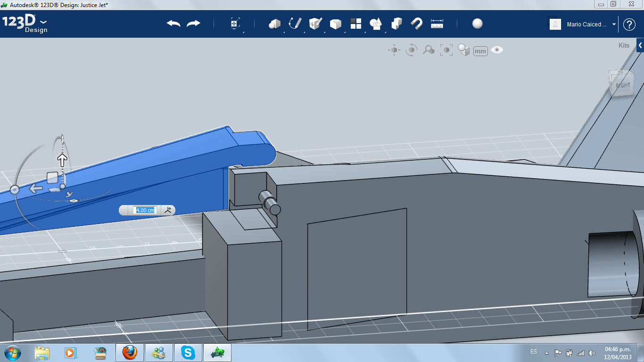Open the Pattern tool menu
The width and height of the screenshot is (644, 362).
click(356, 24)
